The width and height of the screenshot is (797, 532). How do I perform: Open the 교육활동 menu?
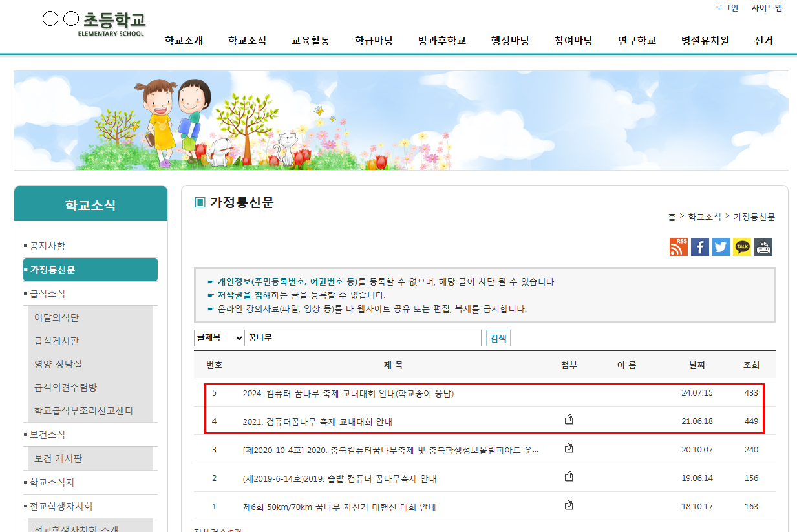tap(310, 41)
